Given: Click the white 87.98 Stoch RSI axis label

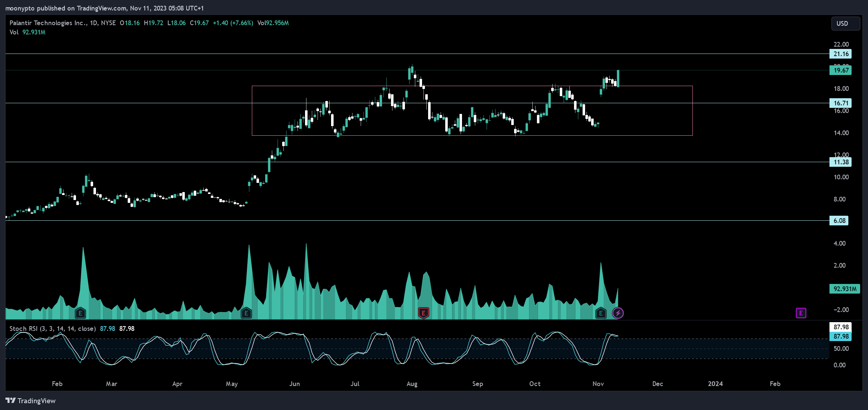Looking at the screenshot, I should tap(841, 327).
